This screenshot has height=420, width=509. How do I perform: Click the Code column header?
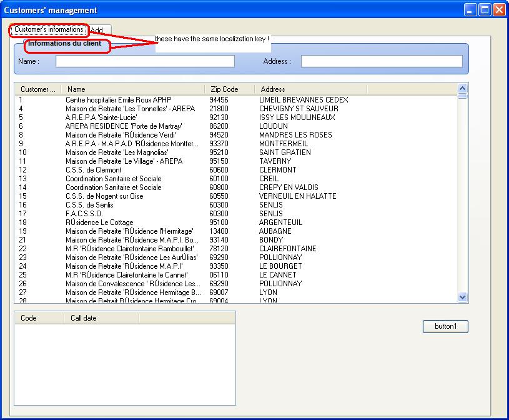click(x=37, y=318)
